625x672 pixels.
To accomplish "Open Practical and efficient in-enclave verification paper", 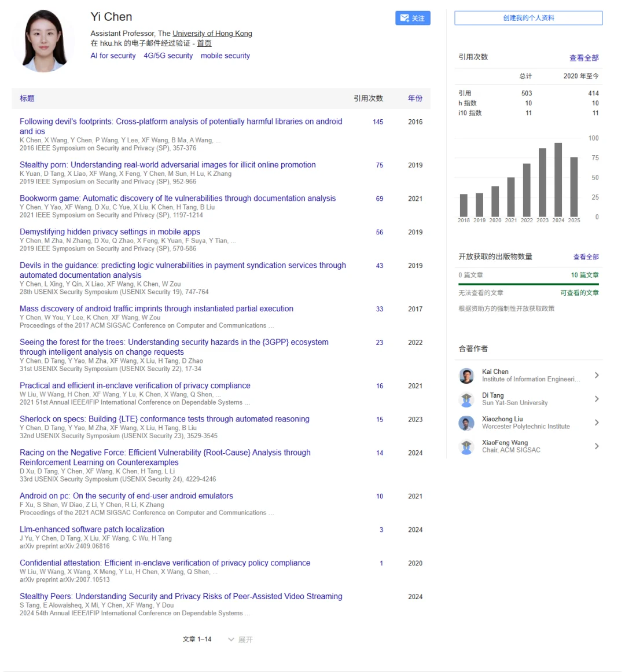I will click(135, 385).
